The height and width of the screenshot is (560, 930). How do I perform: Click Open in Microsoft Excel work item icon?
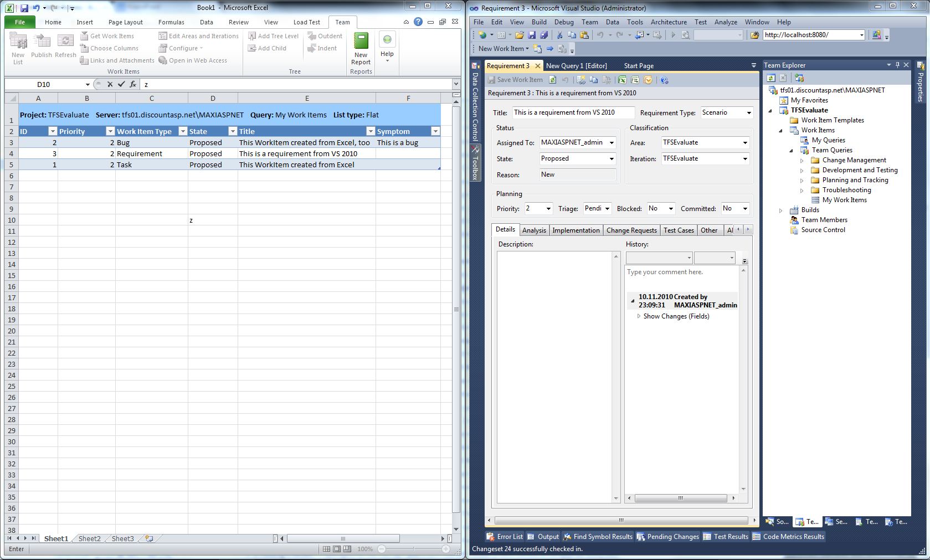tap(622, 80)
